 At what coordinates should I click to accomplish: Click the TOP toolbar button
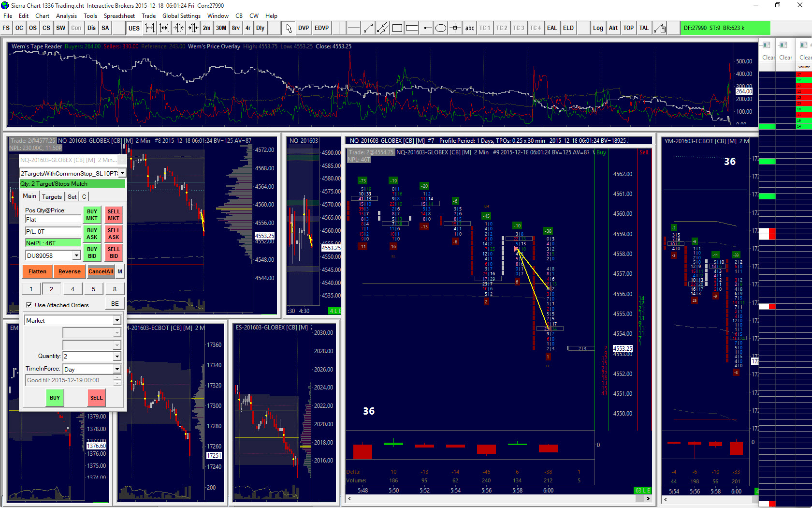[x=628, y=28]
